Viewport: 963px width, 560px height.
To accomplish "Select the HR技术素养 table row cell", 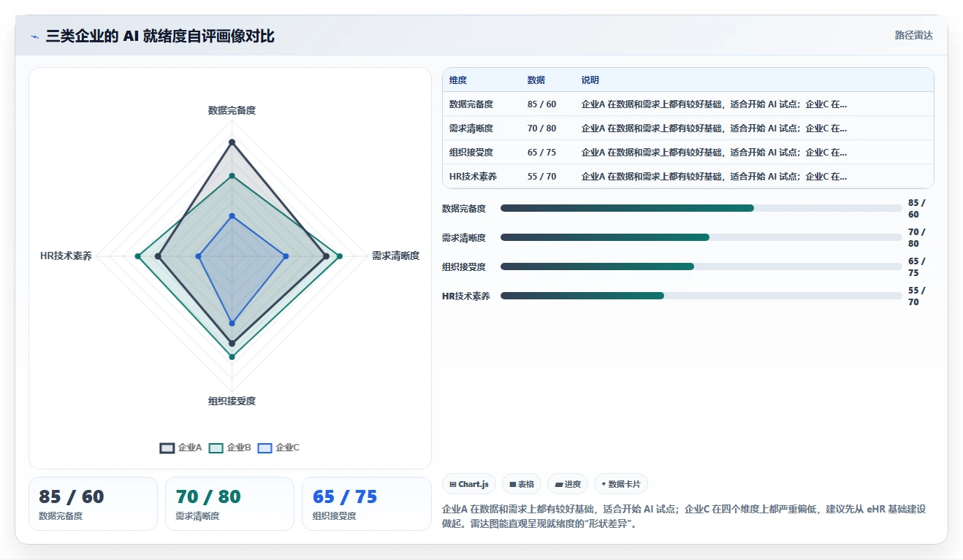I will click(473, 177).
